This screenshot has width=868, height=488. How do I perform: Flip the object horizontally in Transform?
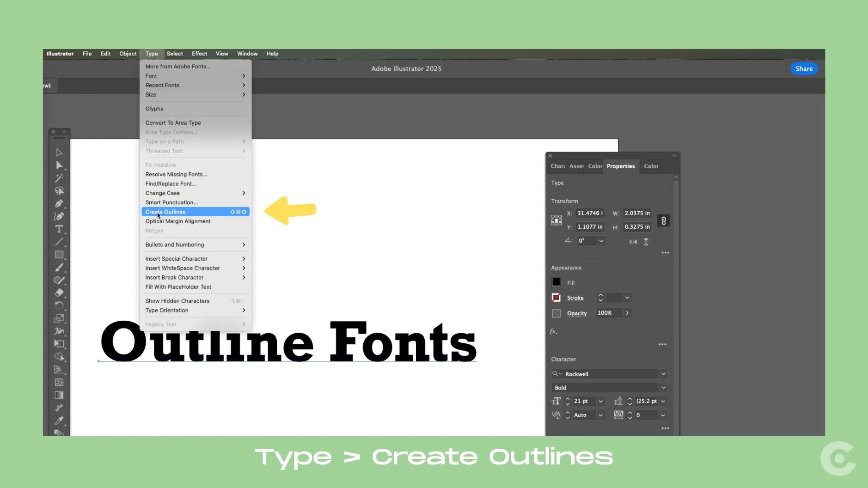[633, 242]
